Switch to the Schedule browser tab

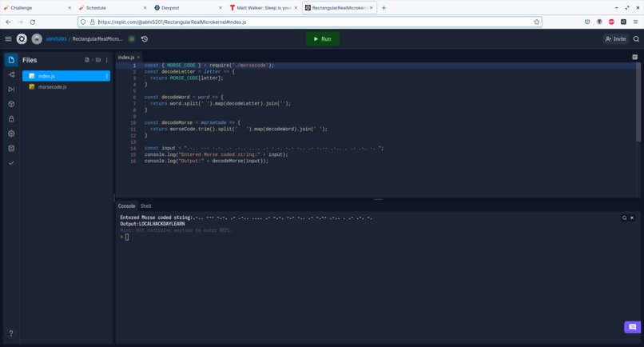point(112,8)
